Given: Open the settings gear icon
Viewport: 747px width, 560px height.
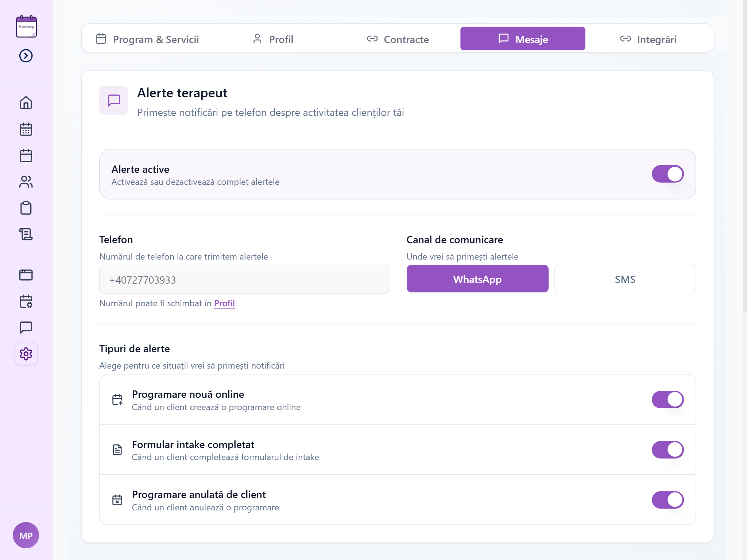Looking at the screenshot, I should pyautogui.click(x=26, y=354).
